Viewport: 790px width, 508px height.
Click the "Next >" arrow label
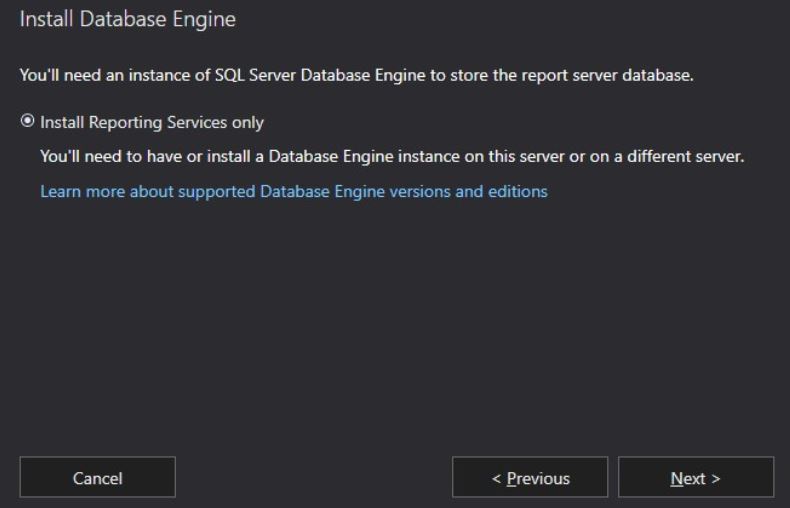click(695, 478)
